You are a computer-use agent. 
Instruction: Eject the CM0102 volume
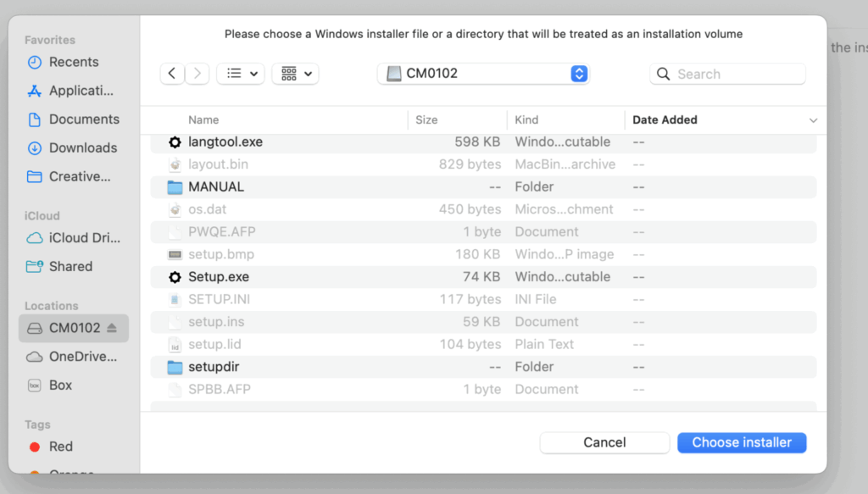(112, 328)
